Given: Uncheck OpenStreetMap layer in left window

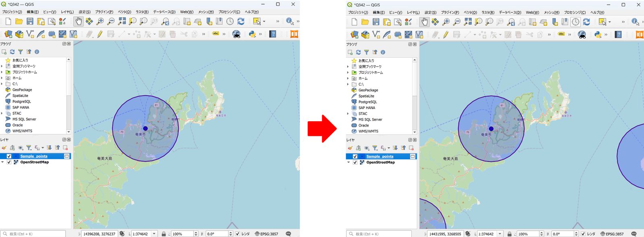Looking at the screenshot, I should tap(9, 162).
